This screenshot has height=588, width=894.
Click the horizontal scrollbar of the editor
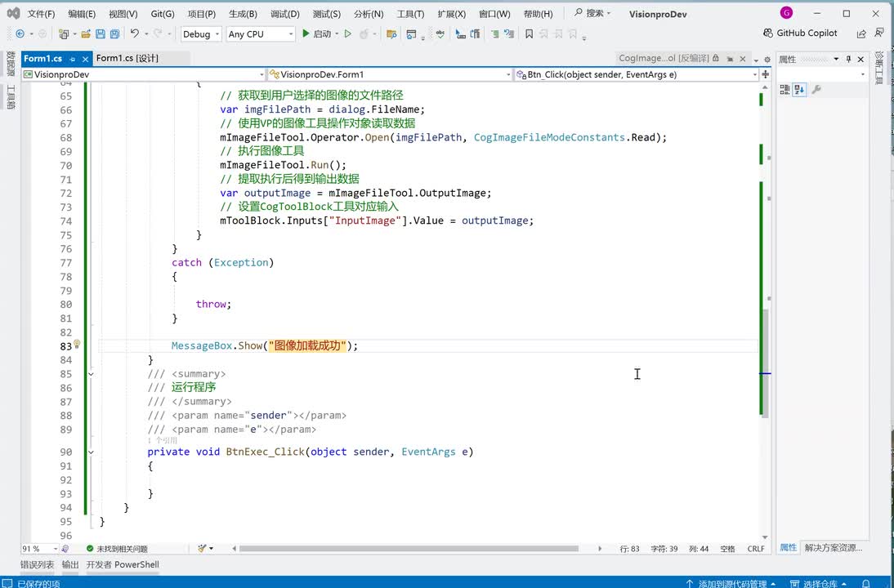pyautogui.click(x=409, y=549)
